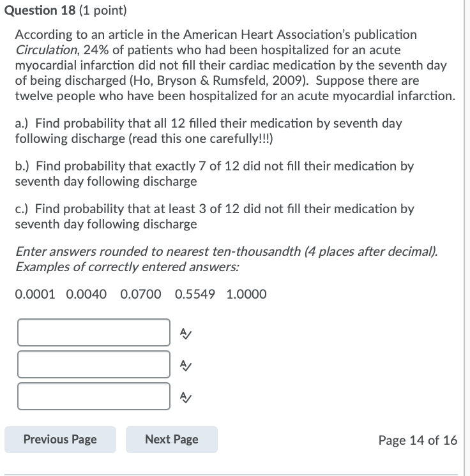Image resolution: width=470 pixels, height=476 pixels.
Task: Click the italic word Circulation
Action: click(x=47, y=50)
